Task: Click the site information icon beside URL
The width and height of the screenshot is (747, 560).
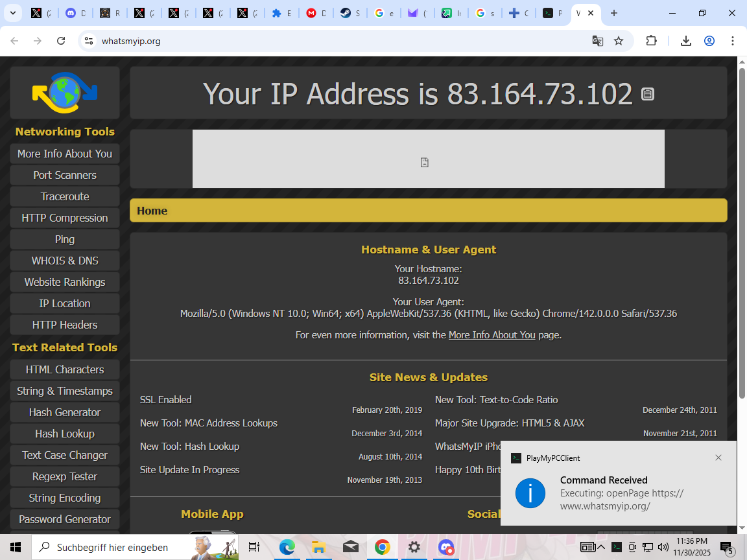Action: pyautogui.click(x=89, y=41)
